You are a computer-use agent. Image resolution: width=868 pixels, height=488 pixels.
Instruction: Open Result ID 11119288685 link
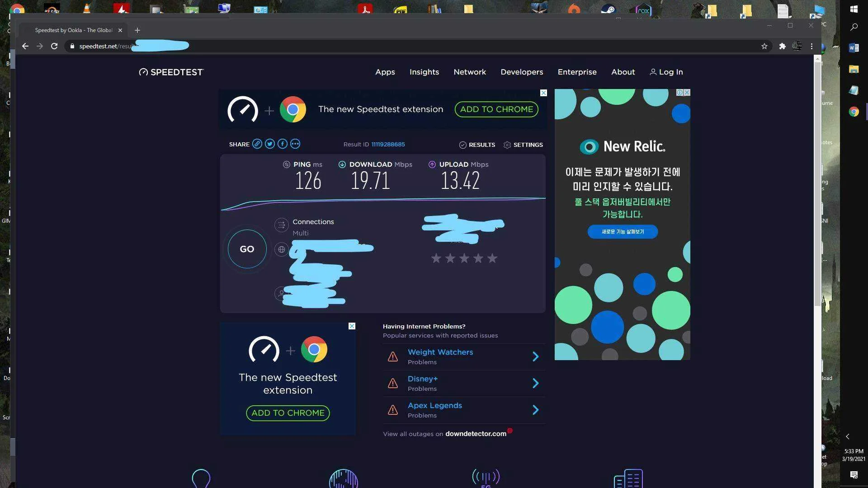click(x=388, y=145)
